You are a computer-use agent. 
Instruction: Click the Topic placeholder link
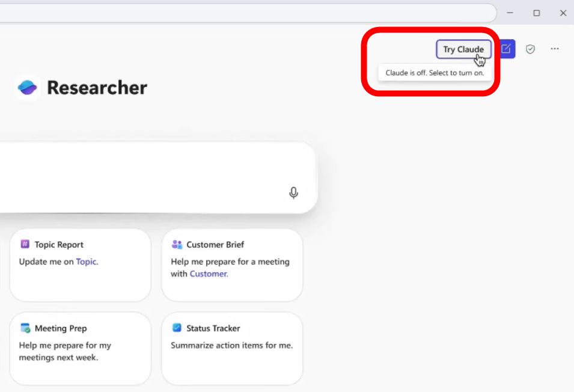(x=86, y=262)
